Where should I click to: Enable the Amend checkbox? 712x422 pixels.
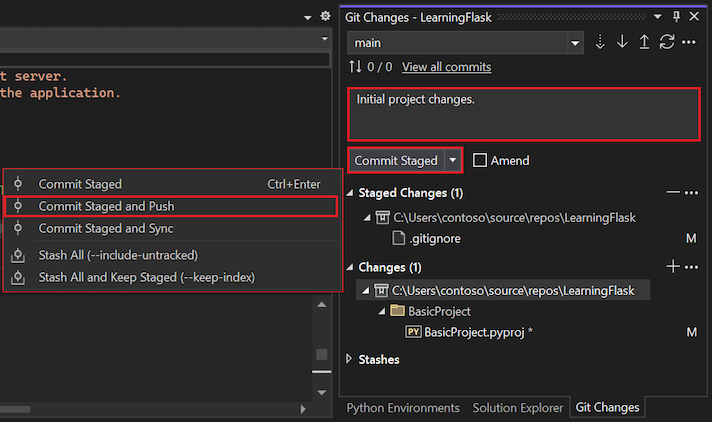tap(481, 160)
